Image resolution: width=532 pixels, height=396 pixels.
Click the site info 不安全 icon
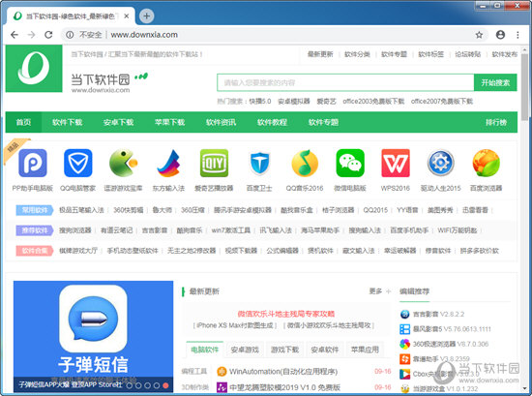click(70, 35)
